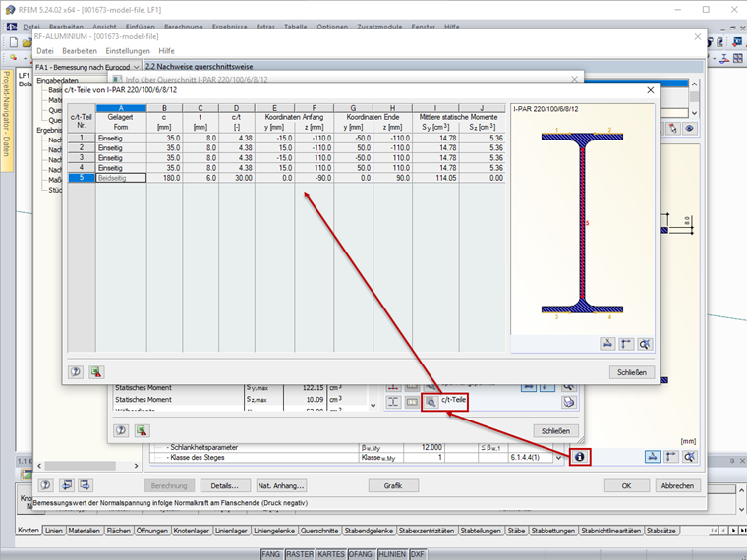
Task: Open Nat. Anhang... settings
Action: (281, 485)
